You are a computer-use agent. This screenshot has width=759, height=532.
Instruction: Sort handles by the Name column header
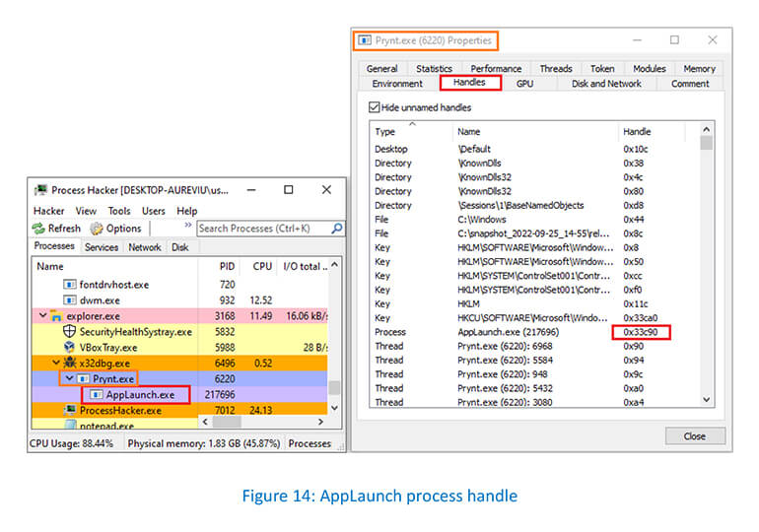coord(535,132)
